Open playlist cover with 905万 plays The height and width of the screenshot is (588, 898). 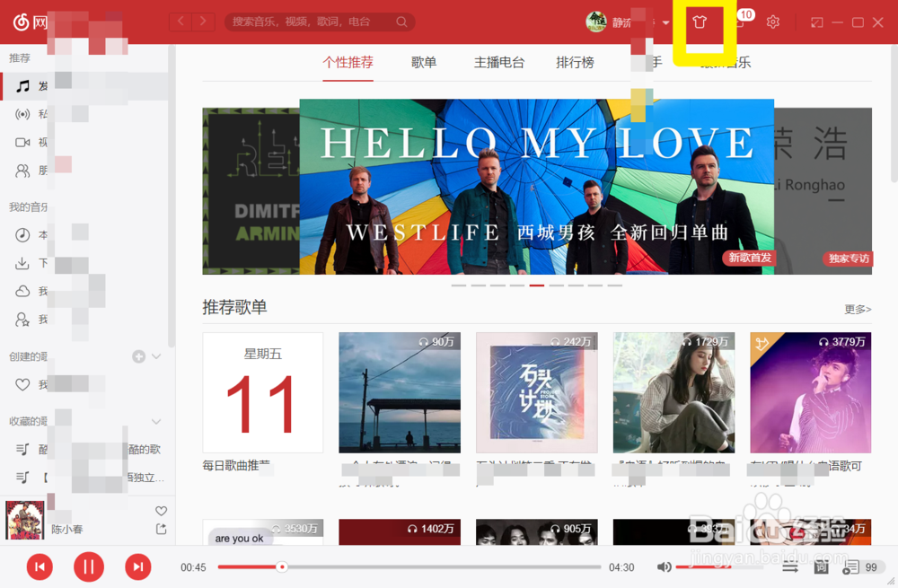(537, 531)
